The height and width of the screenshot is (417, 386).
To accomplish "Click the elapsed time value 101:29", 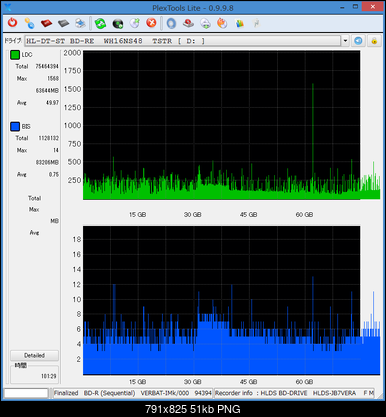I will click(x=49, y=376).
